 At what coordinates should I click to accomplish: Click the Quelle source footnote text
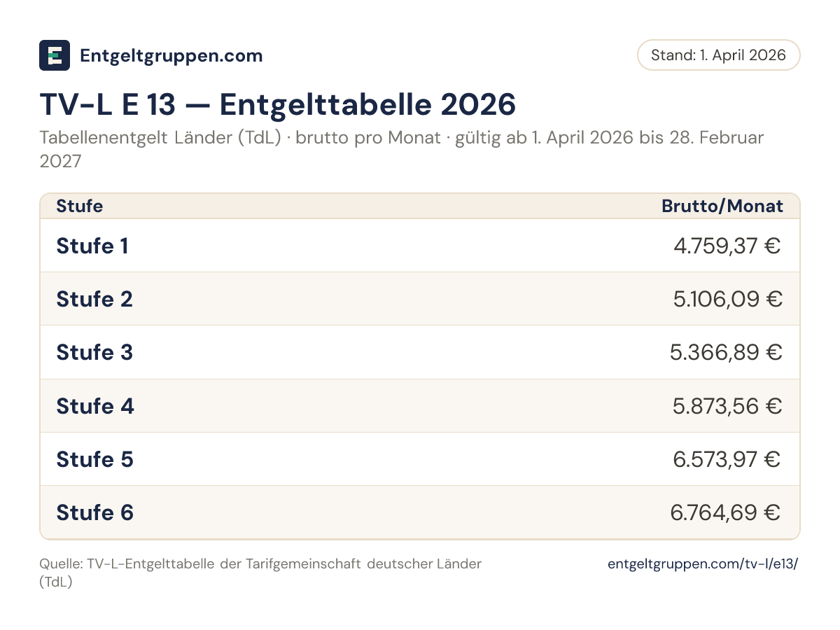click(x=260, y=573)
